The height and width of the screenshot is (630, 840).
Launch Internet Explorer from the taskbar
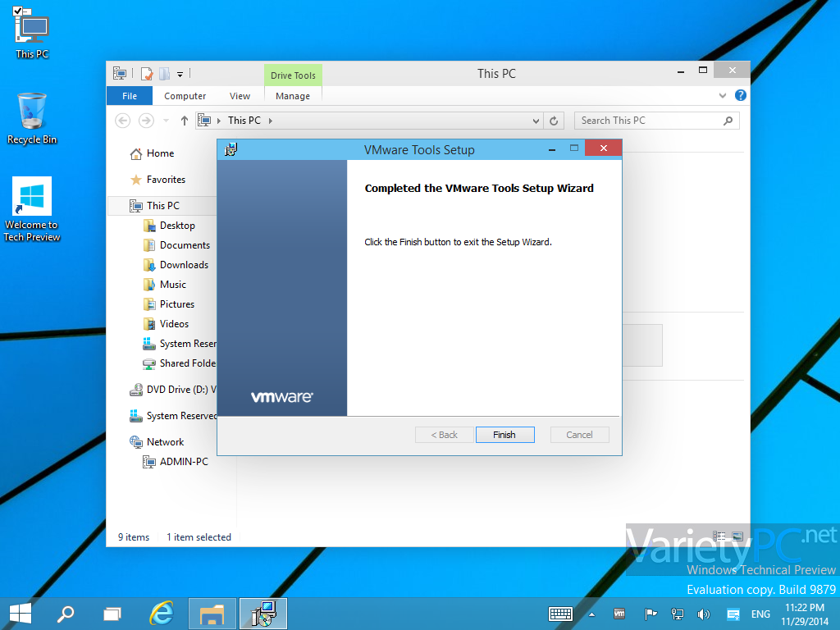pos(162,614)
